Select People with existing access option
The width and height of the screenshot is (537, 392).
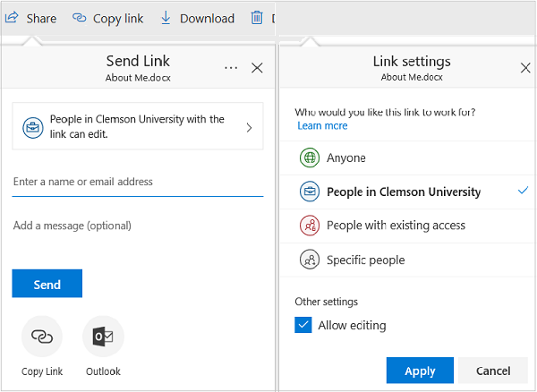407,226
